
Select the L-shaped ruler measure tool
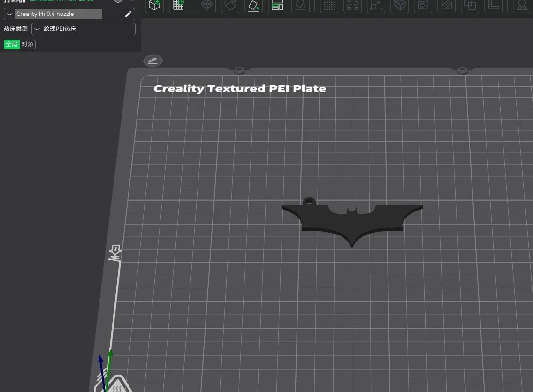(494, 5)
